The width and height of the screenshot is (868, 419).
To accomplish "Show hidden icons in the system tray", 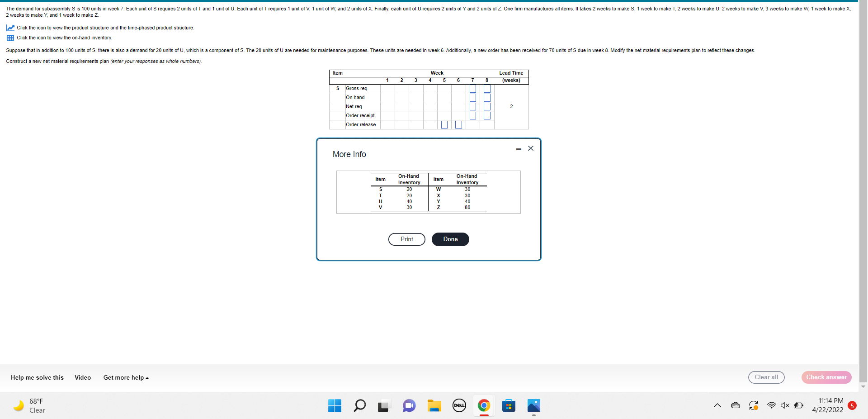I will click(x=717, y=405).
